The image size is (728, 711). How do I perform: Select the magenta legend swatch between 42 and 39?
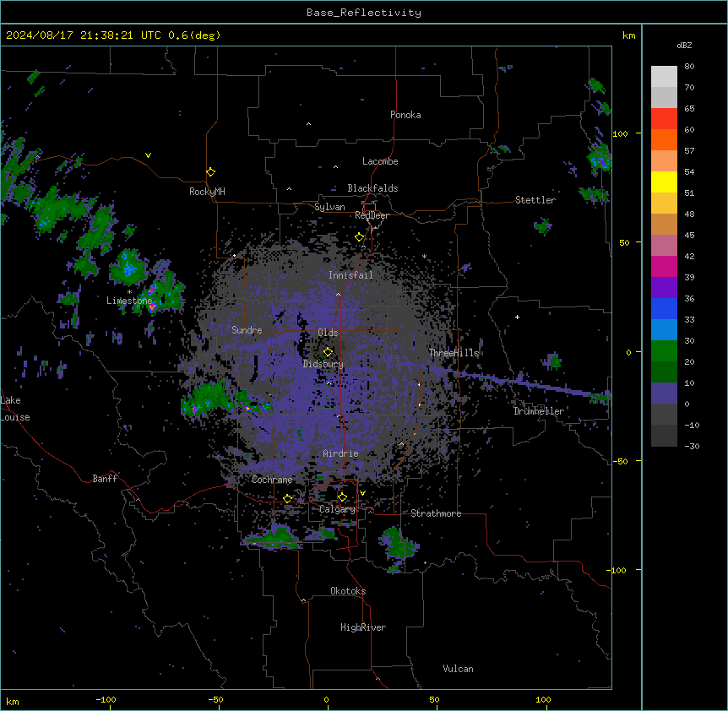pos(664,266)
